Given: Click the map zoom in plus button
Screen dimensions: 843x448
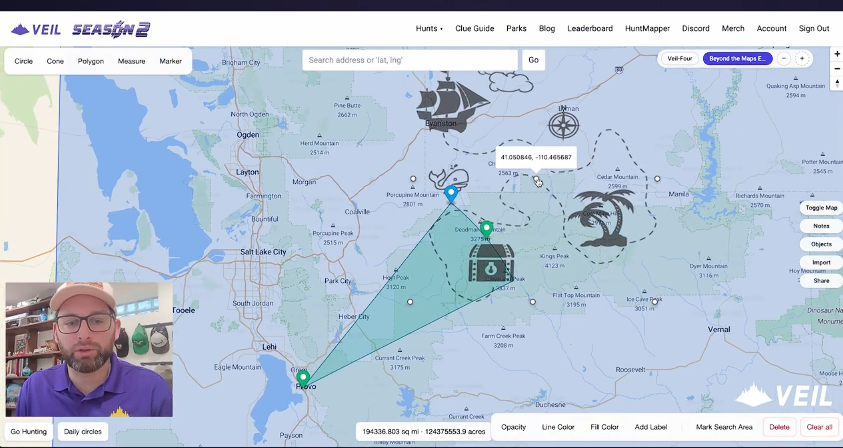Looking at the screenshot, I should point(836,52).
